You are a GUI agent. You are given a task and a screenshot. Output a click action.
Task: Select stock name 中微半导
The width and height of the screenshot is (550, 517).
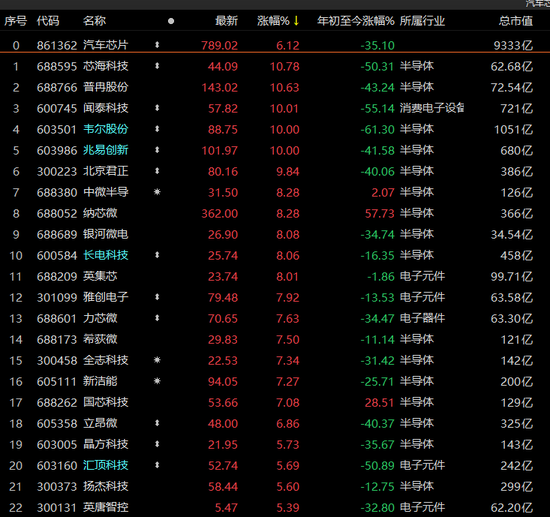106,192
